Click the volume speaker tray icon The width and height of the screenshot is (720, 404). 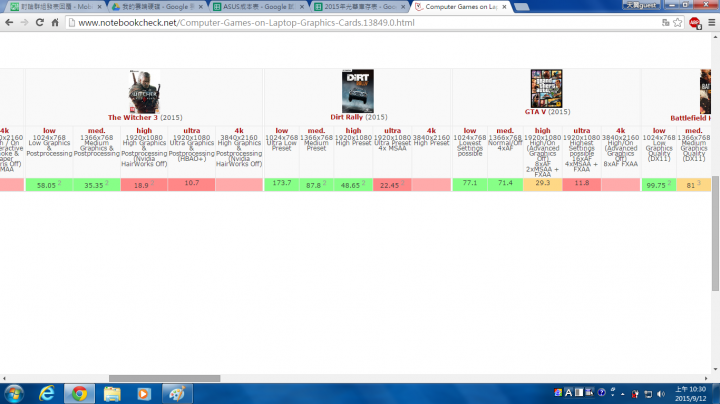661,394
